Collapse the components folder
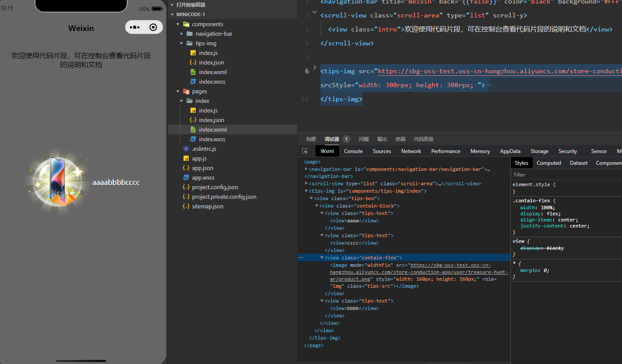Screen dimensions: 622x364 [x=178, y=24]
